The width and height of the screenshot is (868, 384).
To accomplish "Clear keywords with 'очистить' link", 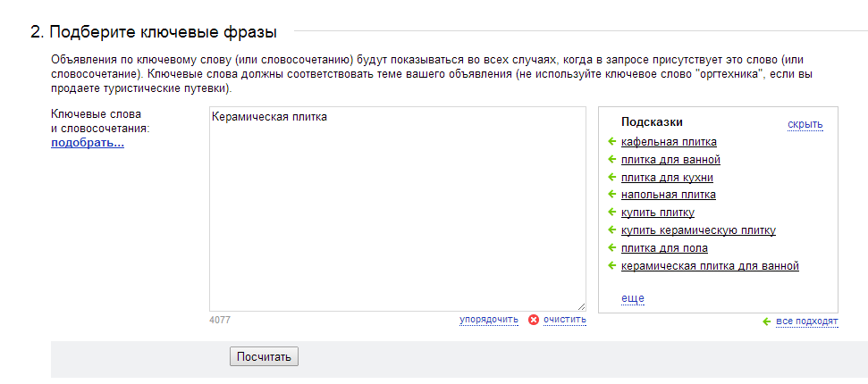I will (565, 320).
